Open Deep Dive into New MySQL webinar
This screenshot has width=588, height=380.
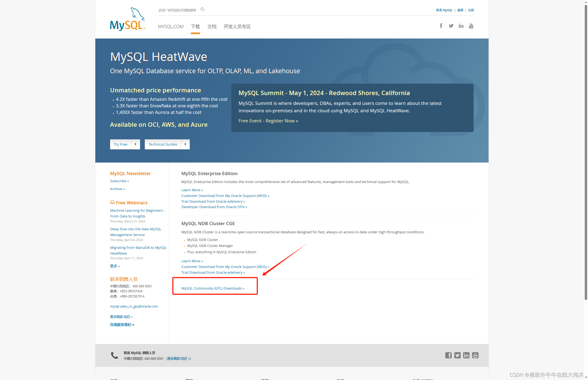(x=136, y=232)
